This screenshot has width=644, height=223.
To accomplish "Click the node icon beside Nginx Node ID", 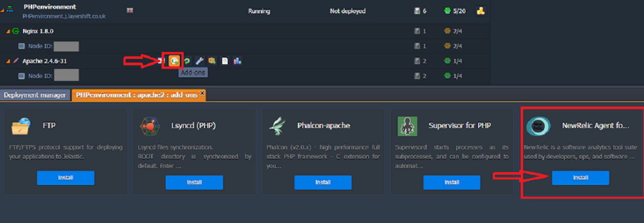I will pyautogui.click(x=22, y=46).
